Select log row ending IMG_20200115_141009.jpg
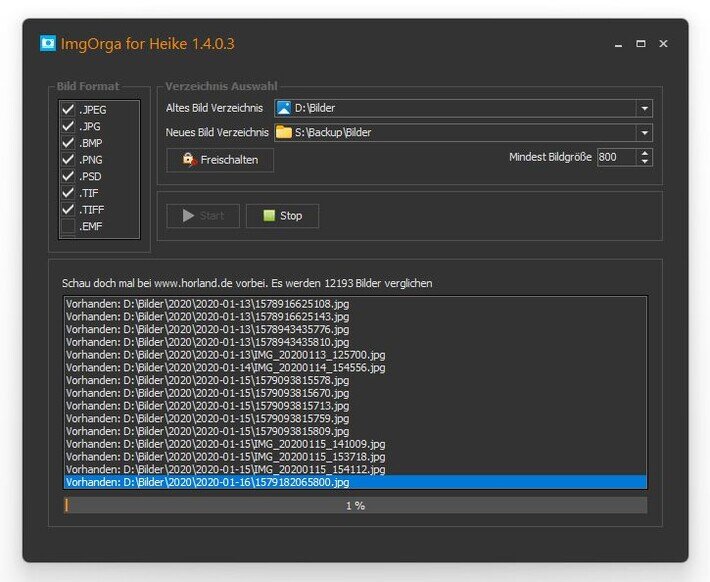The height and width of the screenshot is (582, 710). point(355,444)
